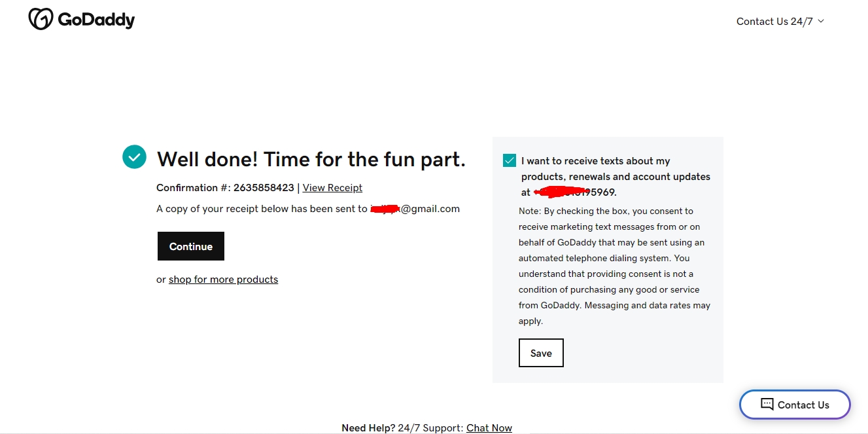Click the confirmation number 2635858423
868x434 pixels.
264,188
